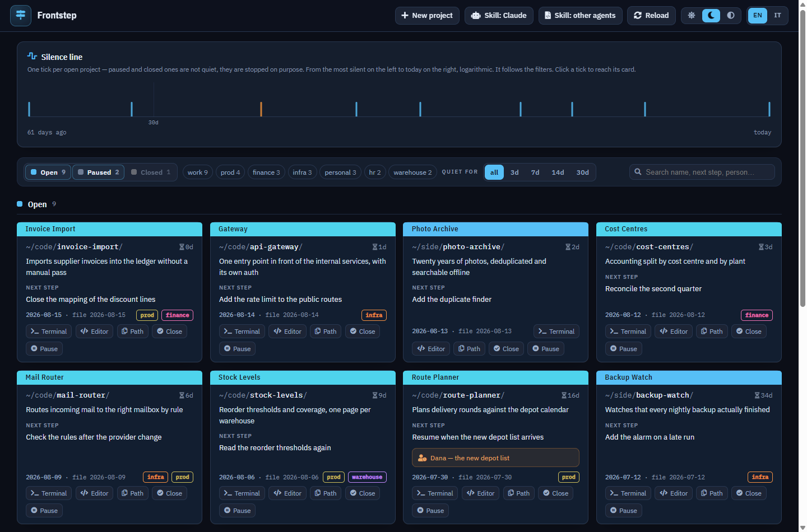Choose the half-circle contrast theme icon
Viewport: 807px width, 532px height.
731,16
